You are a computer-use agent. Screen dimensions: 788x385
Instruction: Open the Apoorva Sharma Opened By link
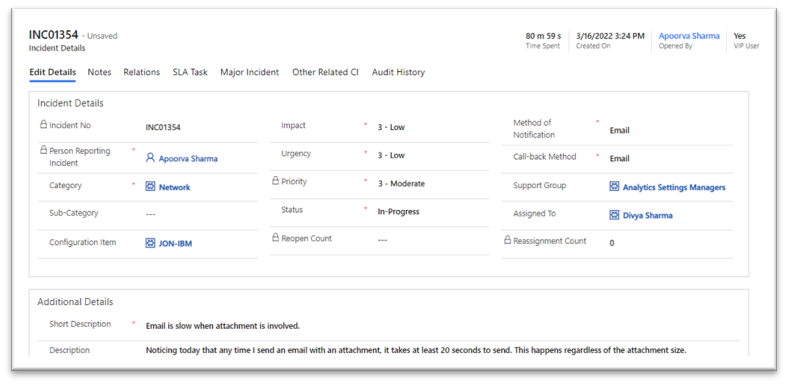click(689, 36)
